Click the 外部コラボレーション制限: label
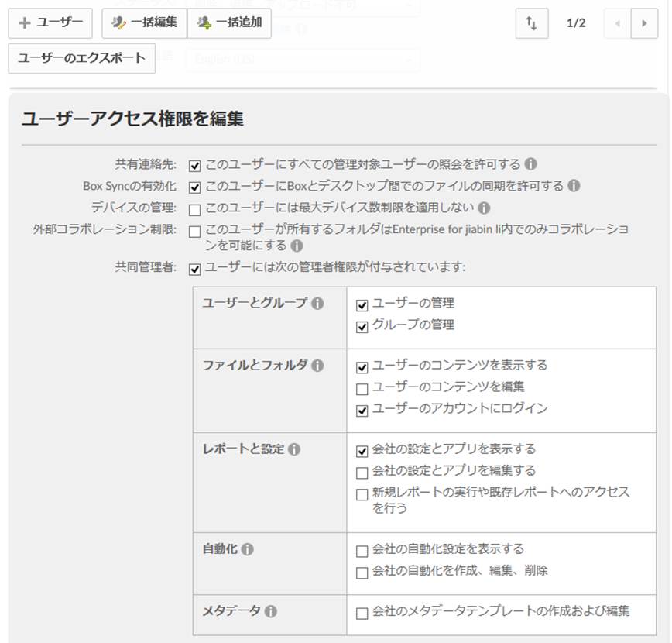This screenshot has height=643, width=672. coord(105,229)
